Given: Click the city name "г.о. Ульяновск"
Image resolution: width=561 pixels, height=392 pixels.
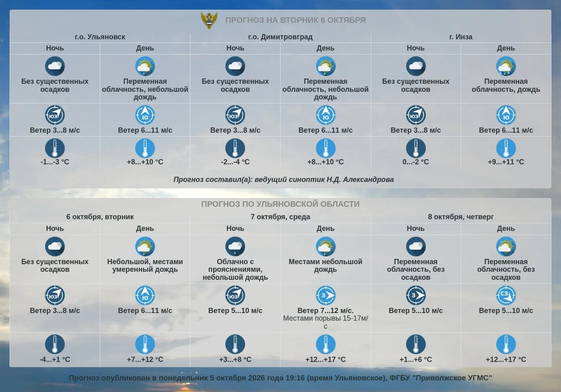Looking at the screenshot, I should (x=100, y=37).
